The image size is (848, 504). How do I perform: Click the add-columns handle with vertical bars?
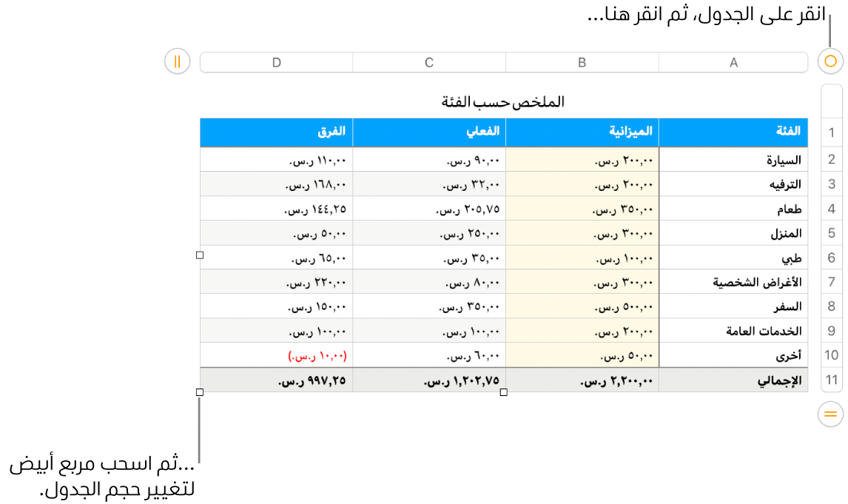[178, 61]
